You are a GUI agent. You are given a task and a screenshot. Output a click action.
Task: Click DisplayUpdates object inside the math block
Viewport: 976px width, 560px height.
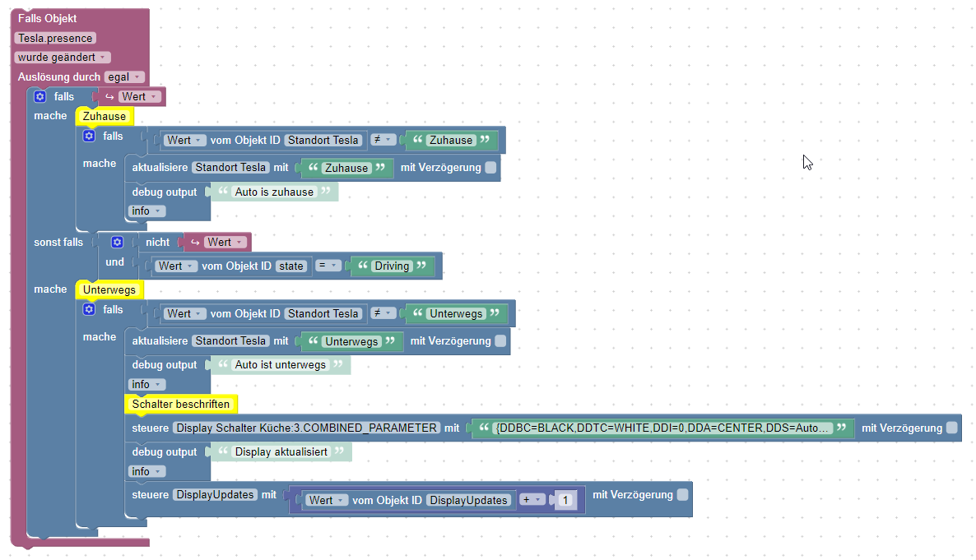coord(469,500)
